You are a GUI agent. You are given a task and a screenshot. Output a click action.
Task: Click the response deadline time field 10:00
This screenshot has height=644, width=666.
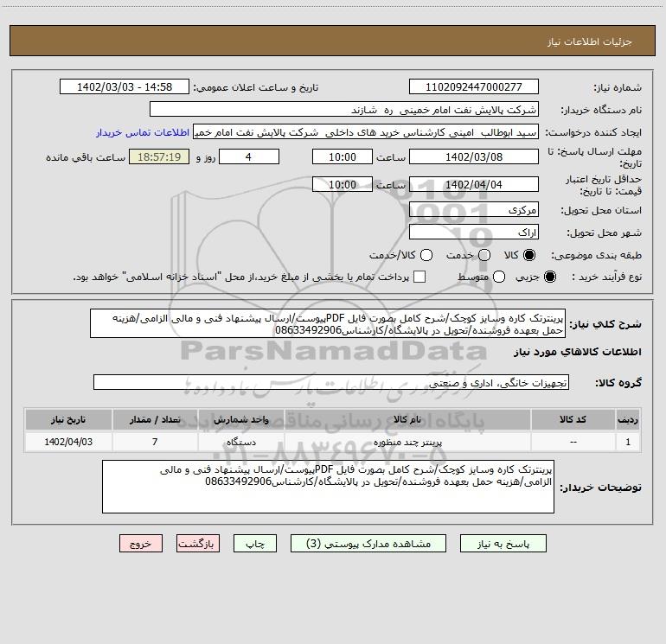click(x=343, y=156)
